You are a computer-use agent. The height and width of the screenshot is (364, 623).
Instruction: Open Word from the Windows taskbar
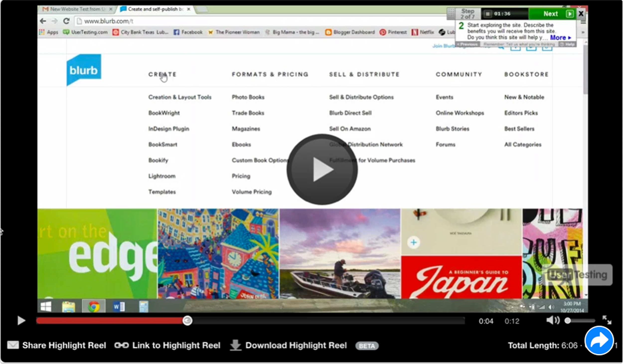(119, 306)
